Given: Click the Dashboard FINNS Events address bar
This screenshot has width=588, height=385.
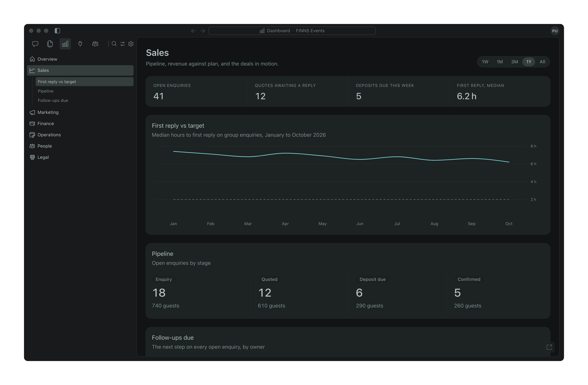Looking at the screenshot, I should pyautogui.click(x=292, y=31).
